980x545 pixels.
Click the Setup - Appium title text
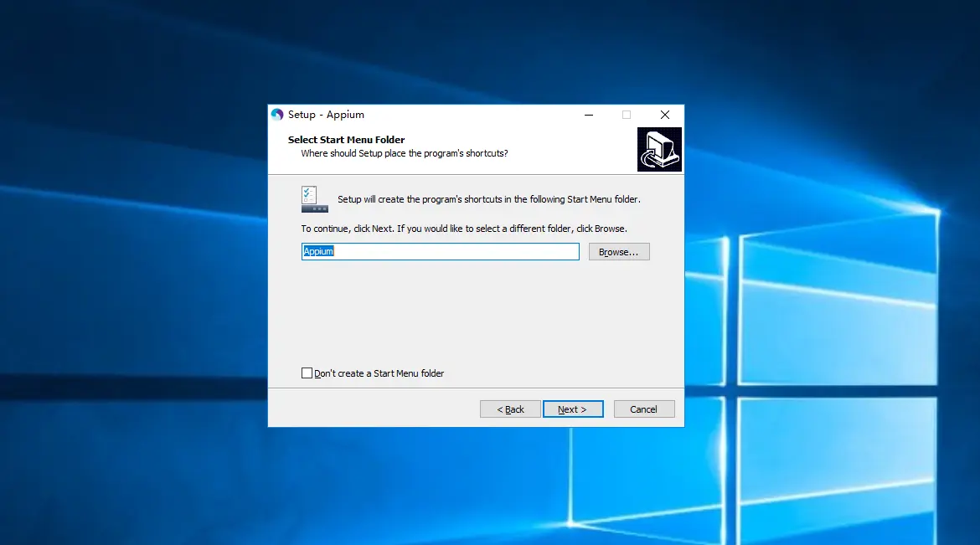326,115
